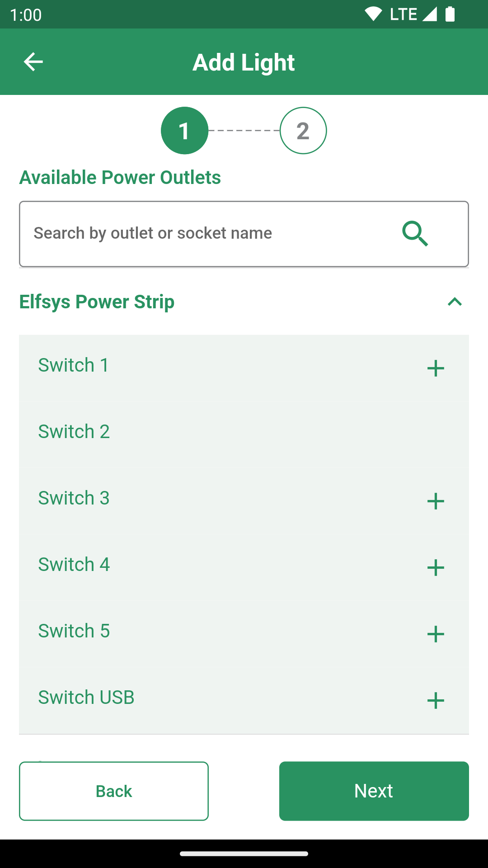Add Switch 1 with plus icon
Screen dimensions: 488x868
(x=436, y=368)
